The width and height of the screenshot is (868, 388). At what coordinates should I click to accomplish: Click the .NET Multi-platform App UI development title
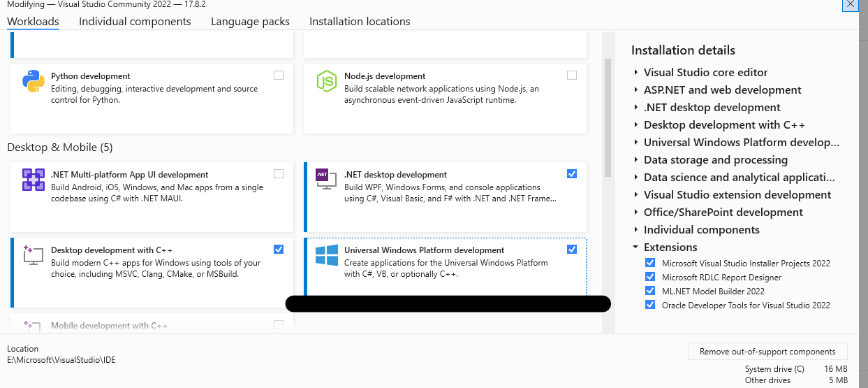[x=130, y=175]
